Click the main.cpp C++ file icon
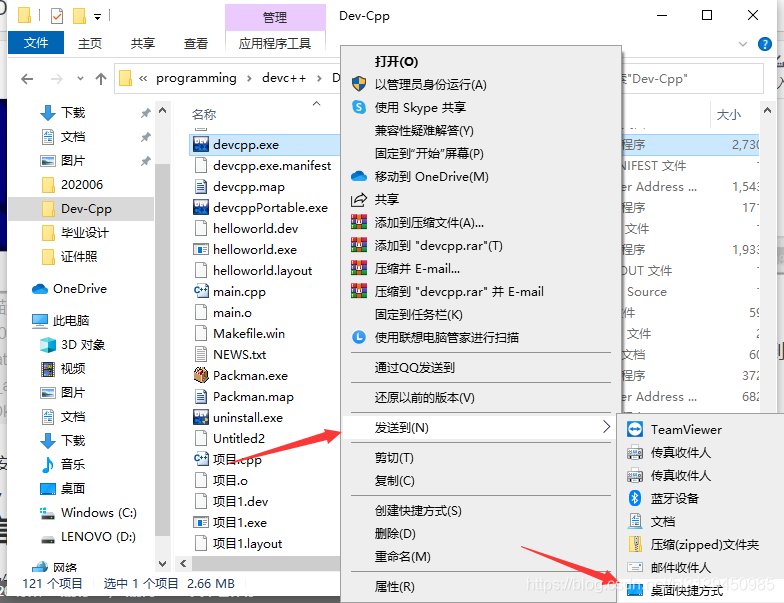Screen dimensions: 784x603 (201, 291)
